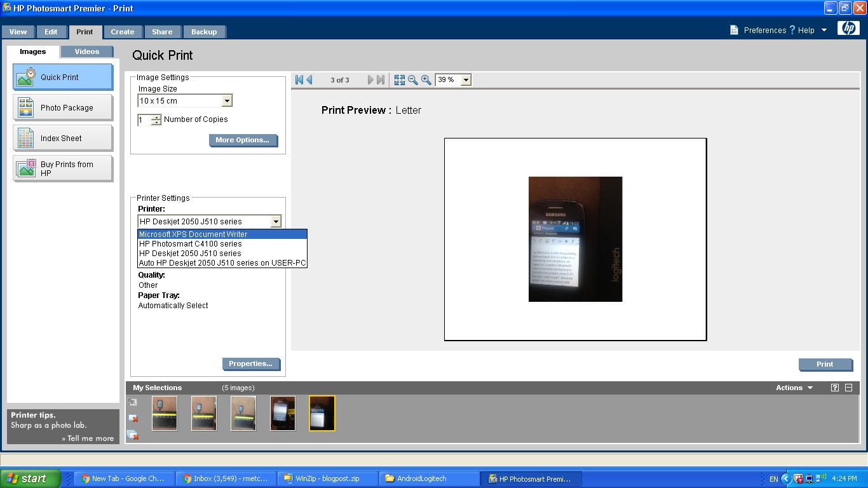Select the third keyboard thumbnail

coord(243,413)
